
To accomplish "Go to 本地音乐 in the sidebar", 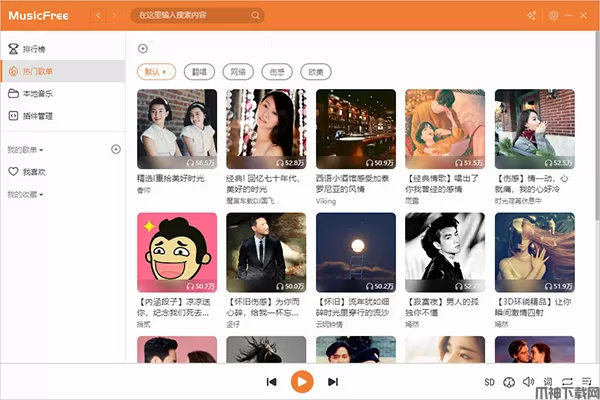I will tap(37, 93).
